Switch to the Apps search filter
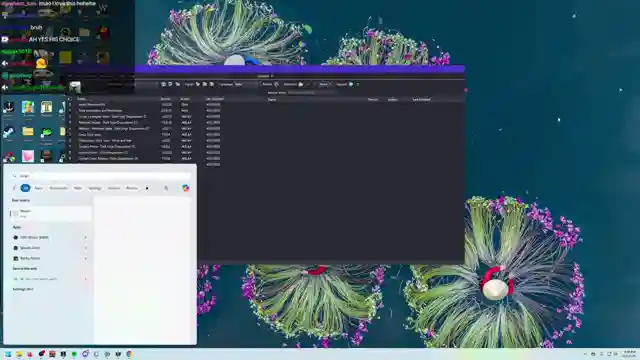 click(x=38, y=188)
